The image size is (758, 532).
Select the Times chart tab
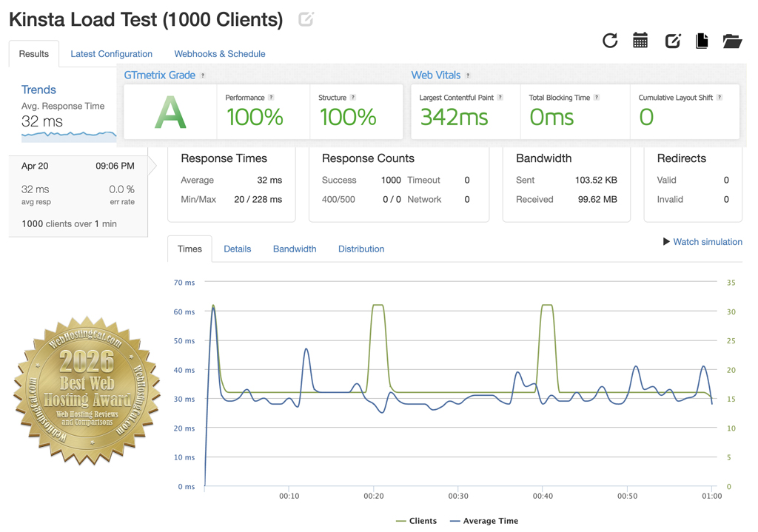(189, 249)
